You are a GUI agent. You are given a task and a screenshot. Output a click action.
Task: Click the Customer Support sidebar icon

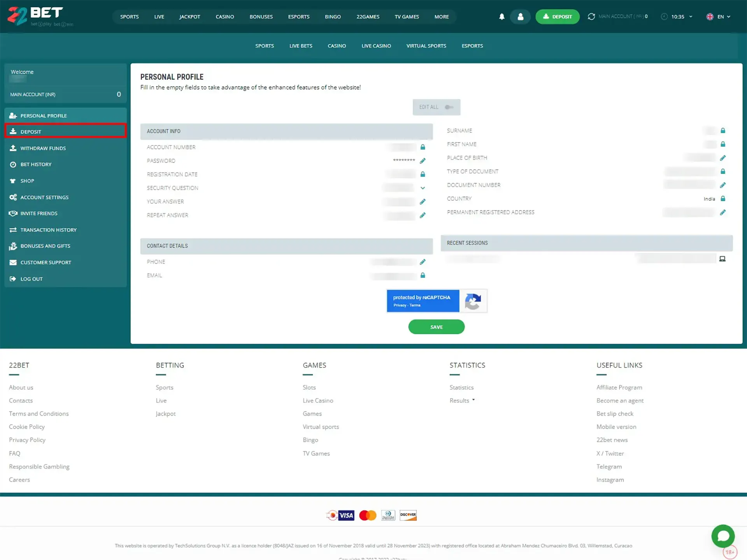click(x=12, y=262)
